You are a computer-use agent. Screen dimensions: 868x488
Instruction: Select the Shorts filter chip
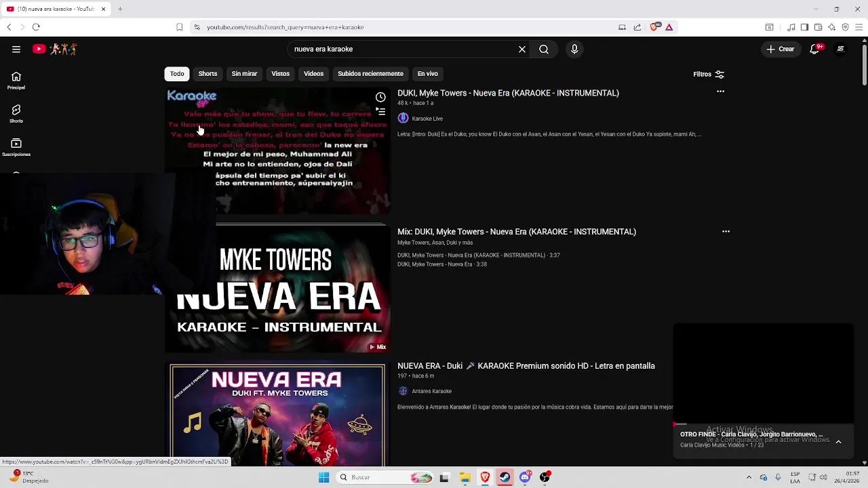pyautogui.click(x=208, y=73)
